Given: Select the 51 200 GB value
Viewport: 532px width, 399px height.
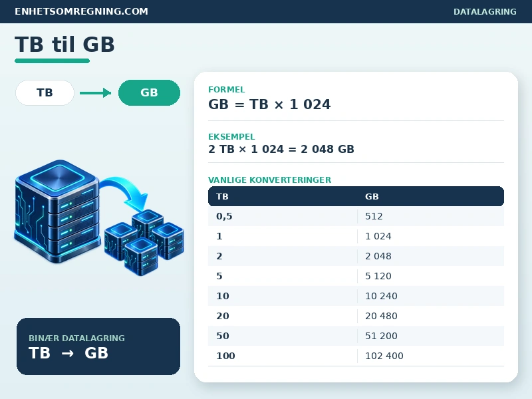Looking at the screenshot, I should point(381,336).
